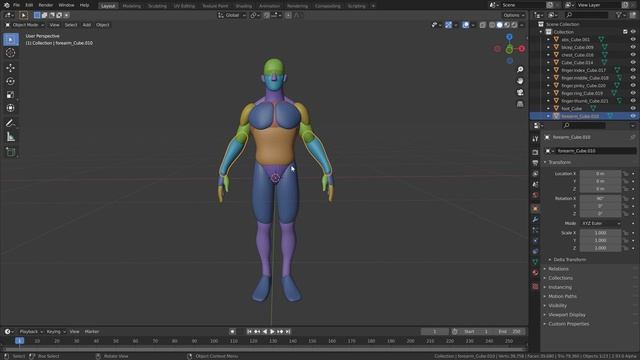Open the Tool properties tab (wrench-screwdriver icon)
This screenshot has width=640, height=360.
pos(535,139)
